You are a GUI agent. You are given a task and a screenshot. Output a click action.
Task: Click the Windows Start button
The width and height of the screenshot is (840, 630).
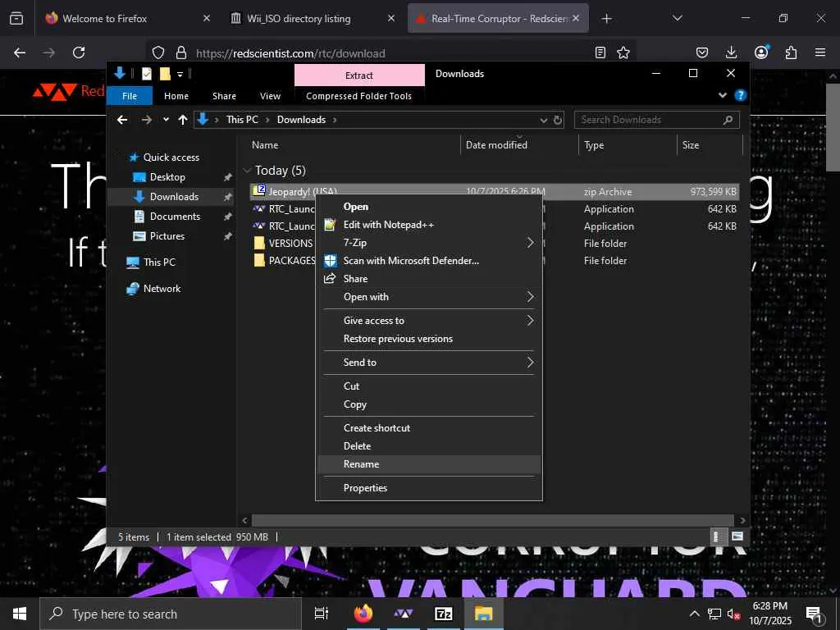tap(20, 614)
